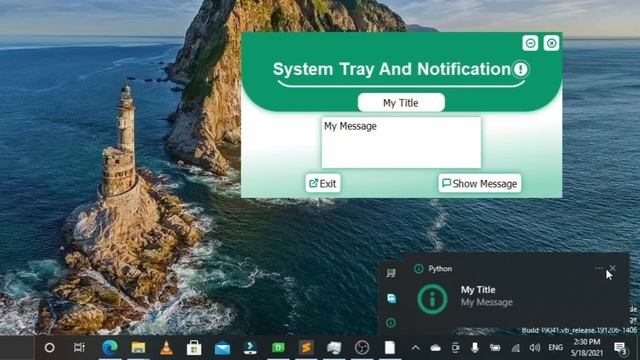640x360 pixels.
Task: Open the gray Python app on the taskbar
Action: coord(334,348)
